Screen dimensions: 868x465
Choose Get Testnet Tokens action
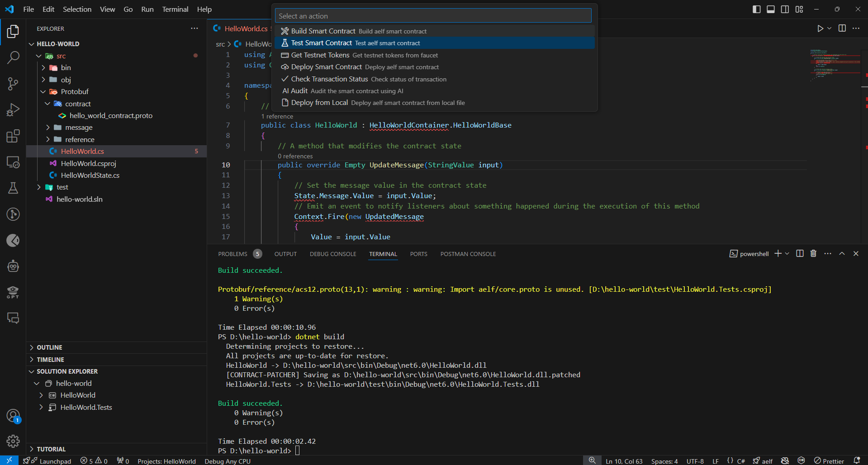point(435,55)
